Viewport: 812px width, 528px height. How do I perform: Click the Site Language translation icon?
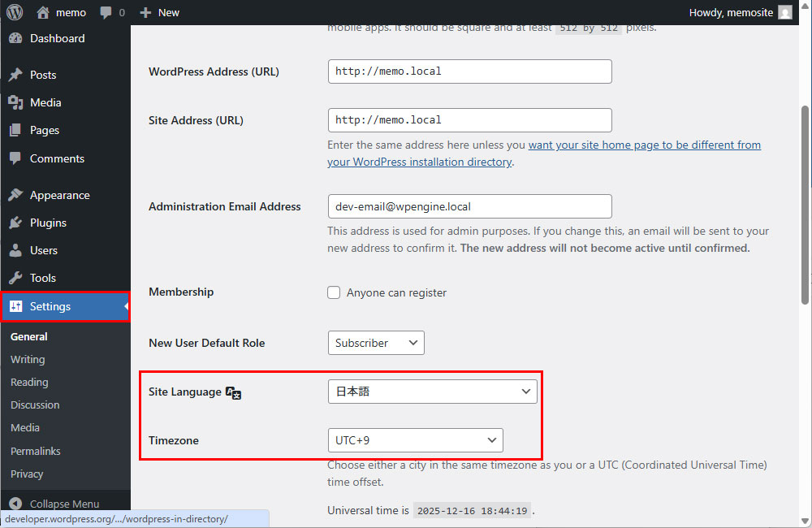234,392
